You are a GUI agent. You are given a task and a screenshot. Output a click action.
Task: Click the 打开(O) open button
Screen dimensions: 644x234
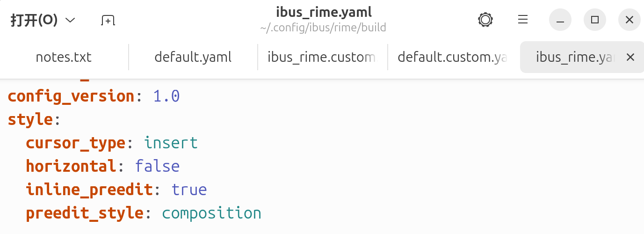point(34,20)
